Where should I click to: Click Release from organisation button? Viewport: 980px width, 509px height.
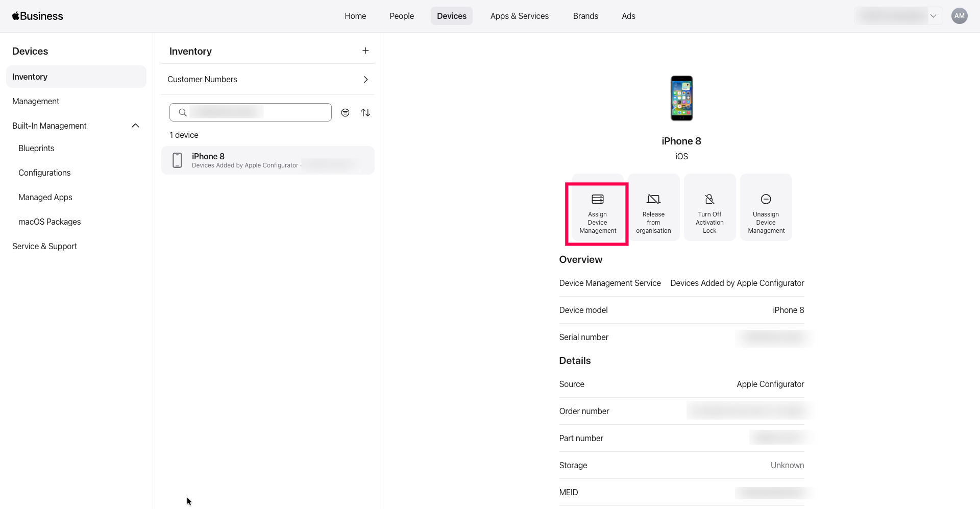tap(653, 207)
